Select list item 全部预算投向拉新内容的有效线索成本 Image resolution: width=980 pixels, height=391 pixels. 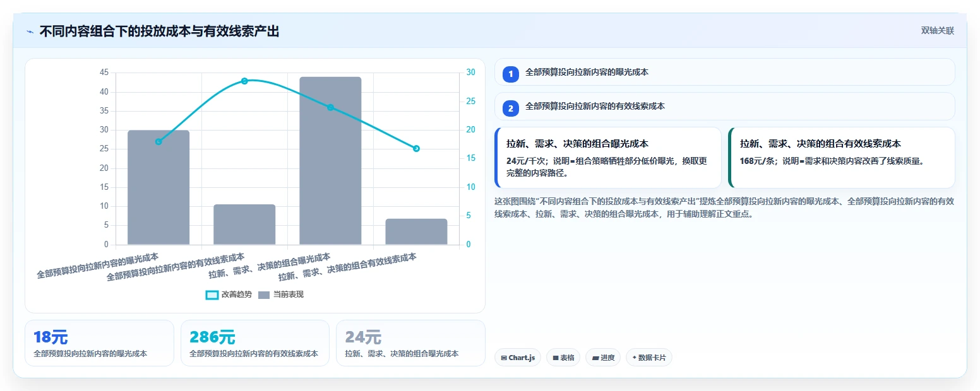[725, 106]
